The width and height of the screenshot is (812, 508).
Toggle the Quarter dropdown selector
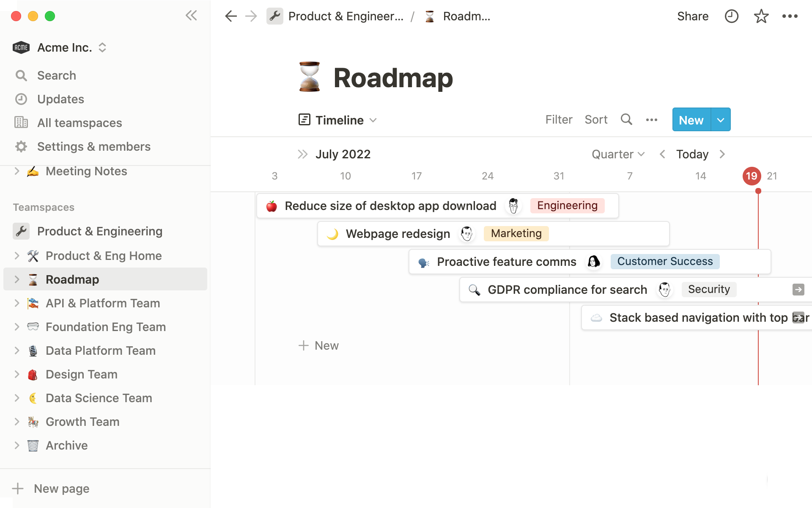pyautogui.click(x=617, y=154)
